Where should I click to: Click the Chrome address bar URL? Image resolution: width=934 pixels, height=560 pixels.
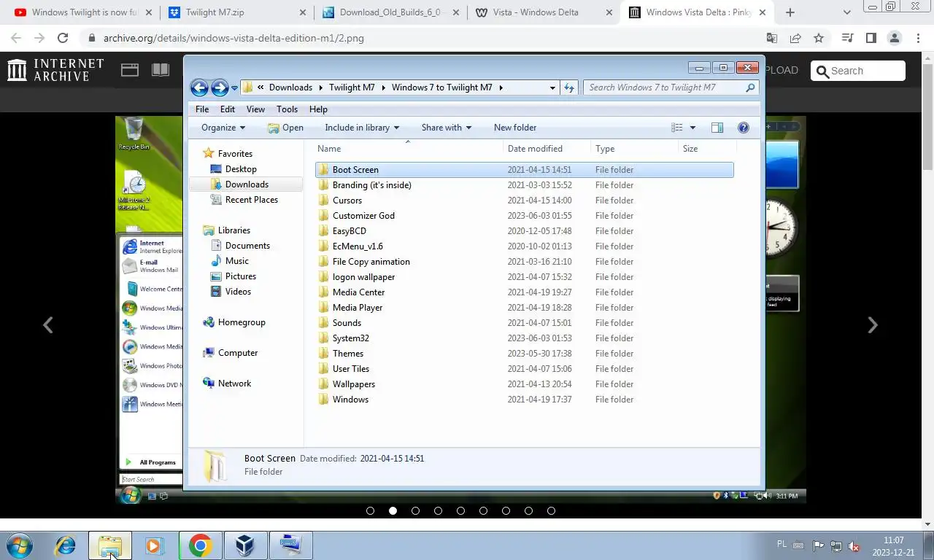[233, 38]
